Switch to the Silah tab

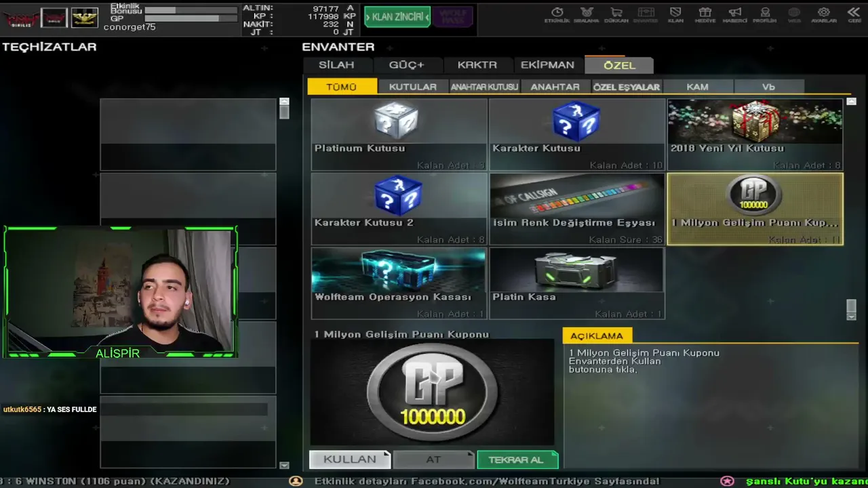(x=336, y=65)
